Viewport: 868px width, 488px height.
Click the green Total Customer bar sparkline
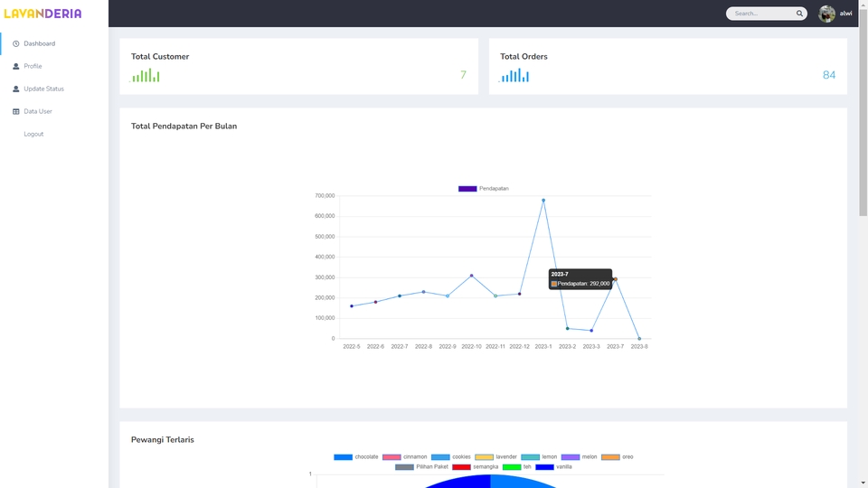coord(145,75)
